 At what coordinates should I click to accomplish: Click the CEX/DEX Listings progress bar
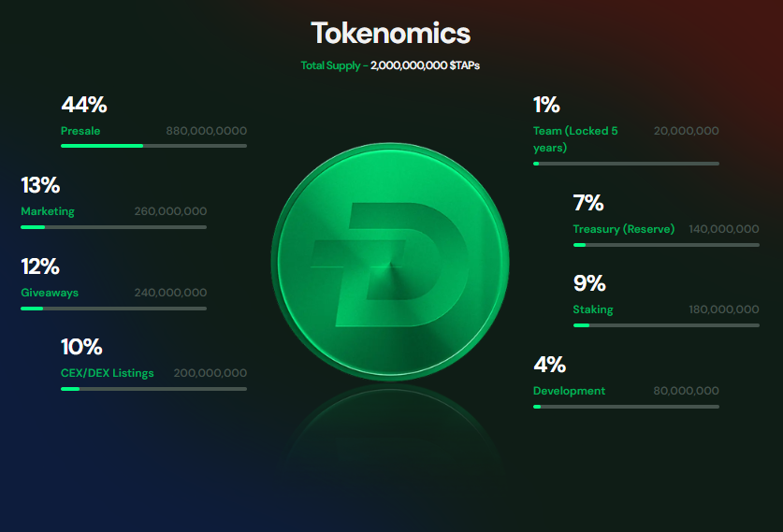click(x=153, y=389)
